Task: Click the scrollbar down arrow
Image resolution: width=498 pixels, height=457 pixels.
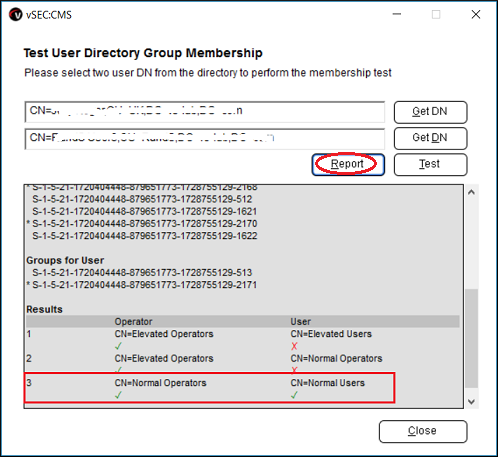Action: 471,401
